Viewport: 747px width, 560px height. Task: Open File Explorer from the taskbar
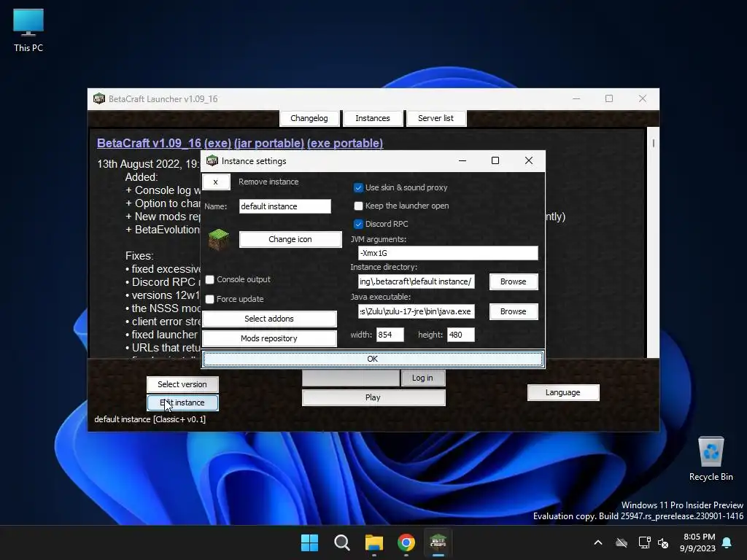pos(374,542)
